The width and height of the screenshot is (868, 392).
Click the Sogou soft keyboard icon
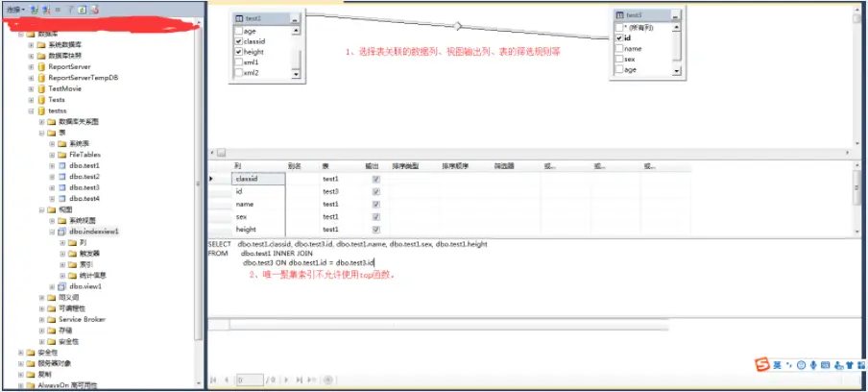[826, 365]
